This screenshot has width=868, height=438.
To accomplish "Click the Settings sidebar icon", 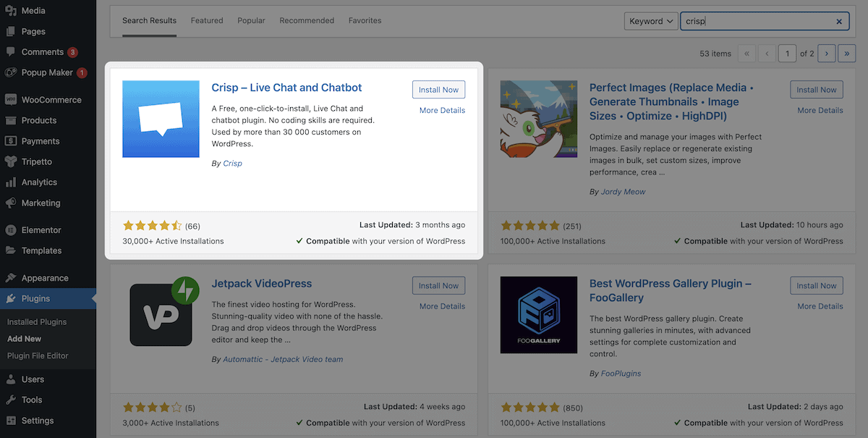I will click(x=11, y=421).
